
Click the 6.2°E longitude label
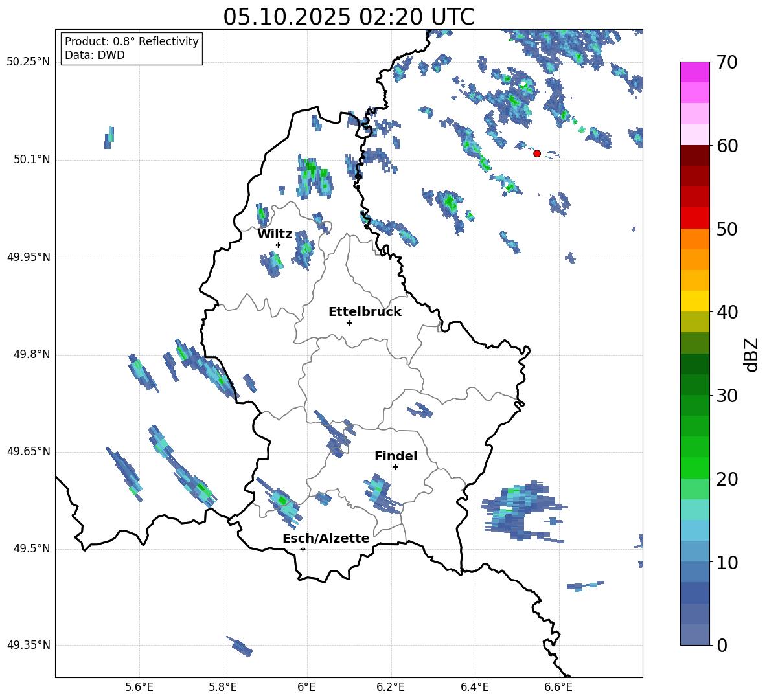point(391,687)
